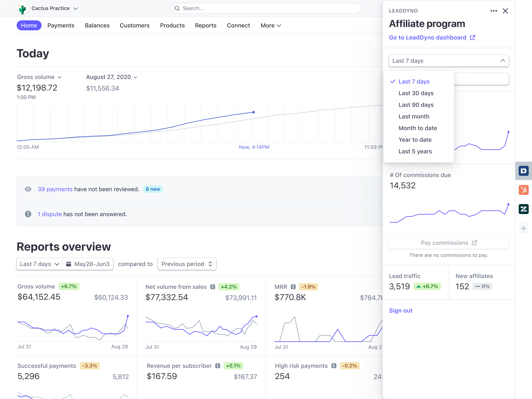The image size is (532, 399).
Task: Go to the Reports section
Action: click(x=205, y=26)
